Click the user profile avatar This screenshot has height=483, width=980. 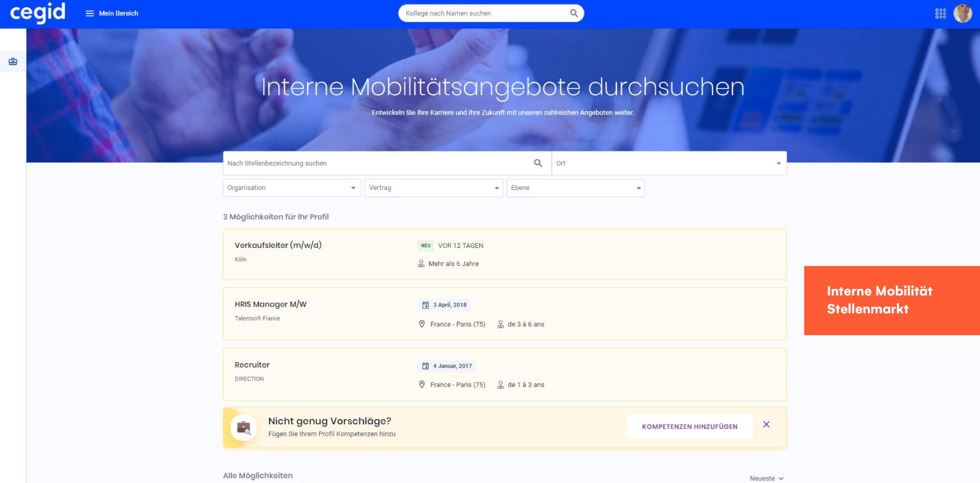coord(963,13)
